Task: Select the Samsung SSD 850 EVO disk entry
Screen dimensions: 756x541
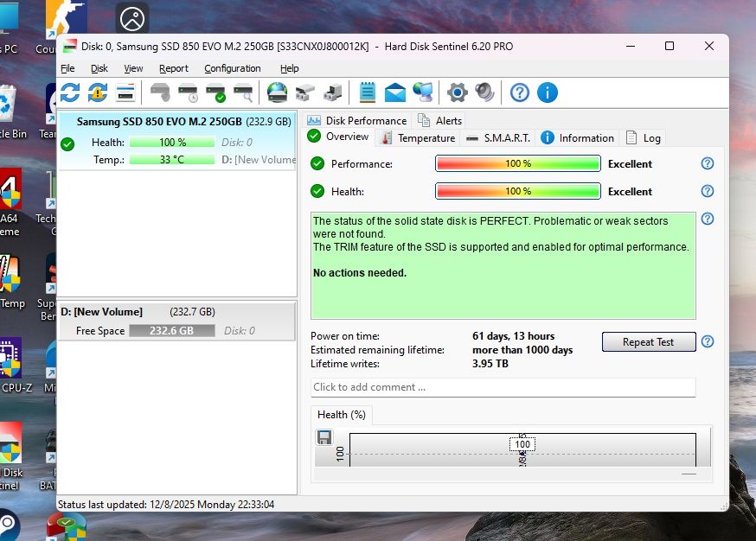Action: pyautogui.click(x=176, y=140)
